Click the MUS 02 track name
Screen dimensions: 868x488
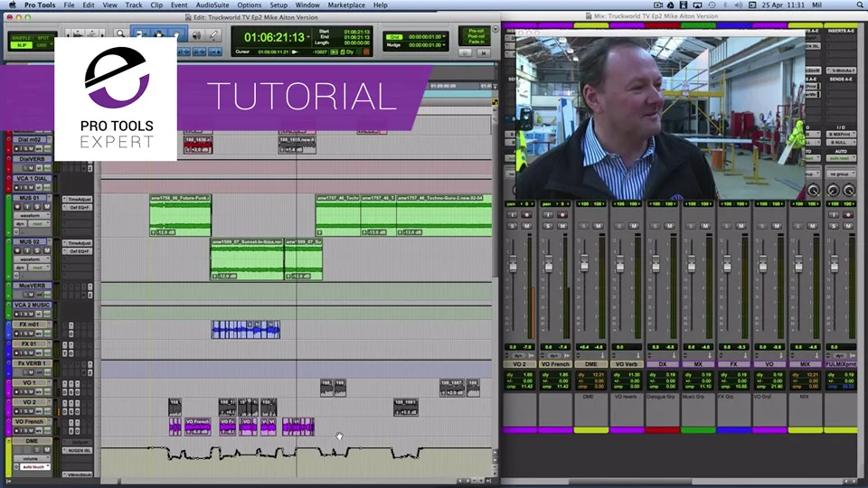tap(29, 242)
